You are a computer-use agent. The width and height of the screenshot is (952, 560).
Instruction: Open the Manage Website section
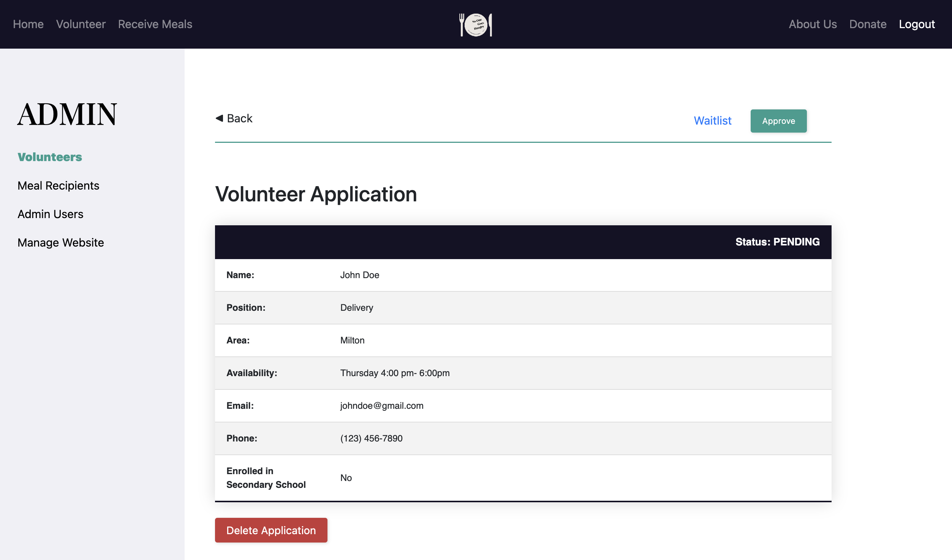(x=60, y=242)
